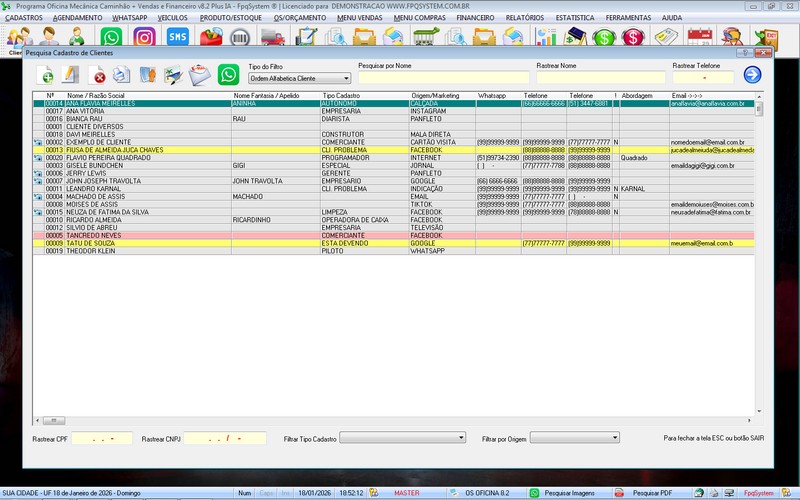Click the clipboard notepad icon in main toolbar
Screen dimensions: 800x500
click(x=306, y=37)
